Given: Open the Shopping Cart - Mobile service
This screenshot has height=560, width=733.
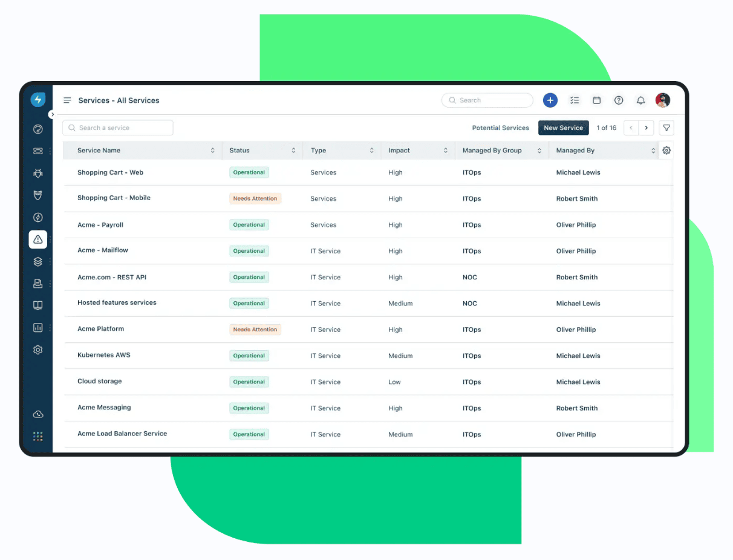Looking at the screenshot, I should pos(114,198).
